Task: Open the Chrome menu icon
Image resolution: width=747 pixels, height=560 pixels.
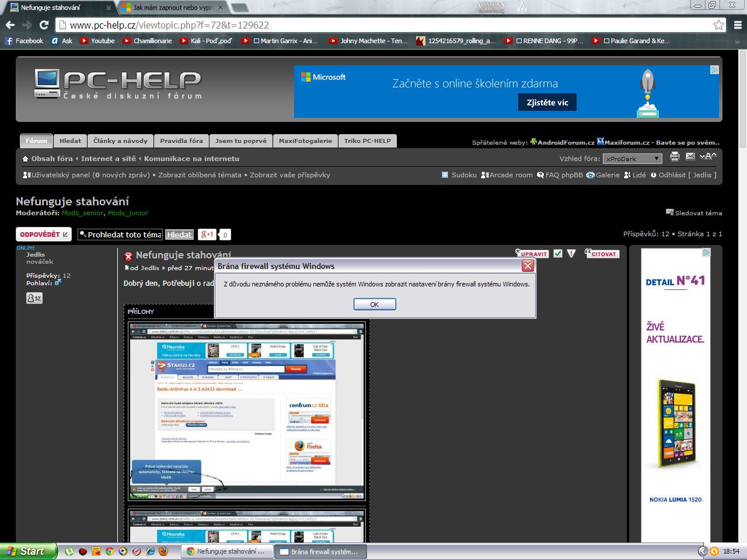Action: click(736, 25)
